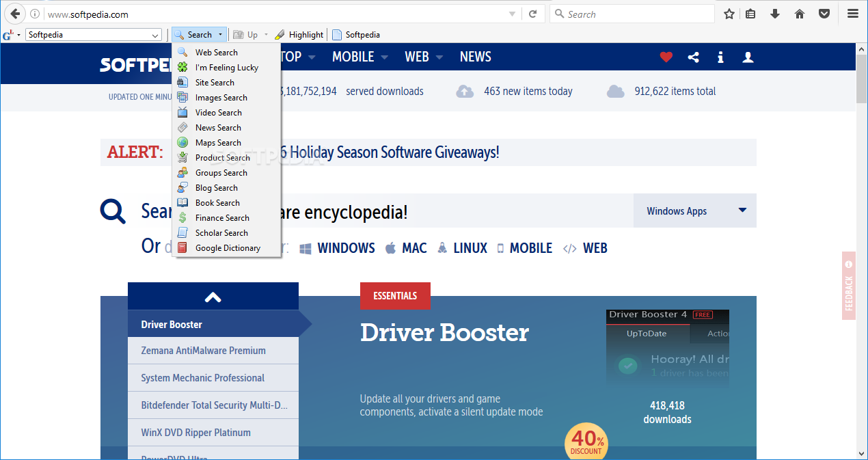Click the info icon in Softpedia header

pos(720,57)
